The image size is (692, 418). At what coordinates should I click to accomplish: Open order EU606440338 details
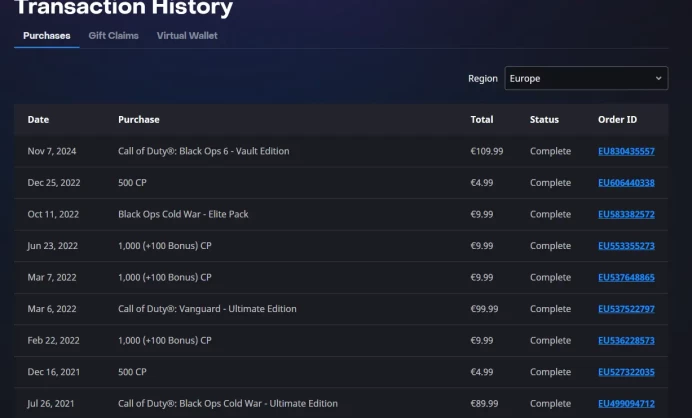(626, 183)
